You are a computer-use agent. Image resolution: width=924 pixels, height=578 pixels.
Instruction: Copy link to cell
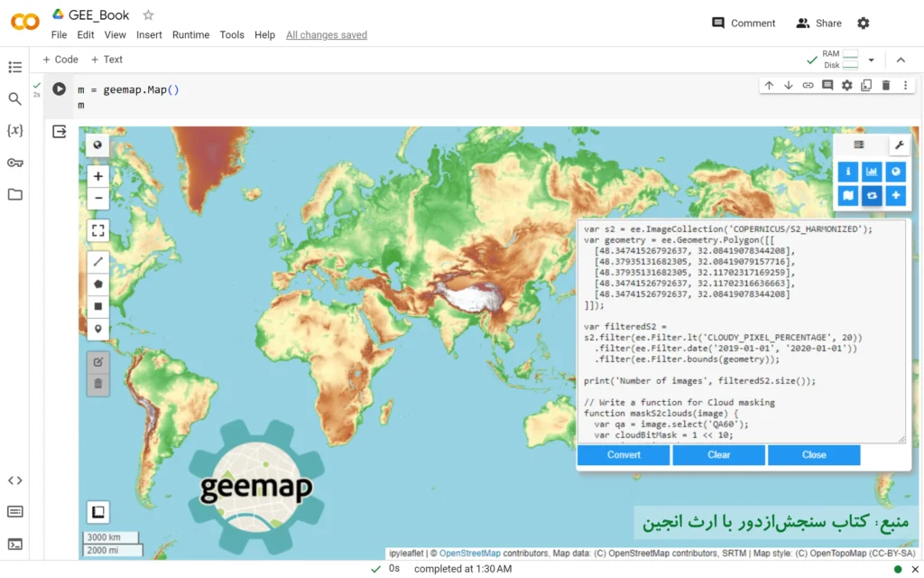pos(808,86)
